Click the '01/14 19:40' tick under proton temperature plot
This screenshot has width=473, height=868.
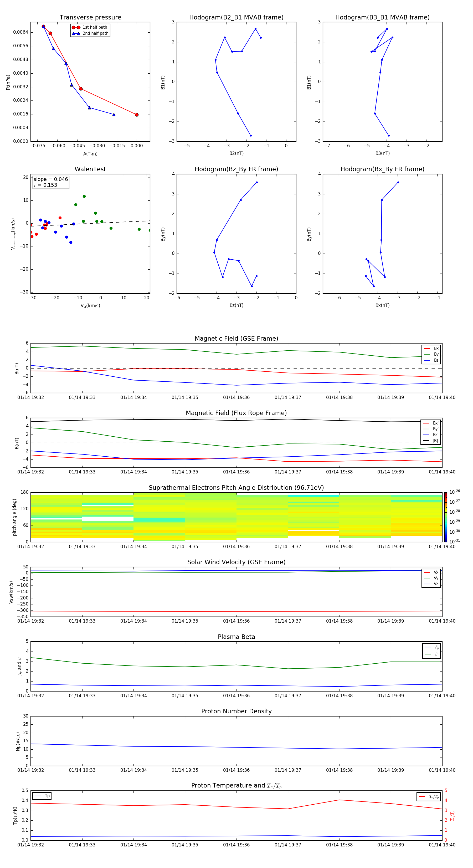(442, 845)
